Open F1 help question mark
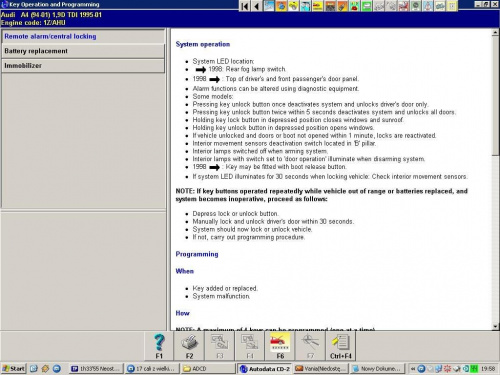This screenshot has width=500, height=375. [159, 346]
